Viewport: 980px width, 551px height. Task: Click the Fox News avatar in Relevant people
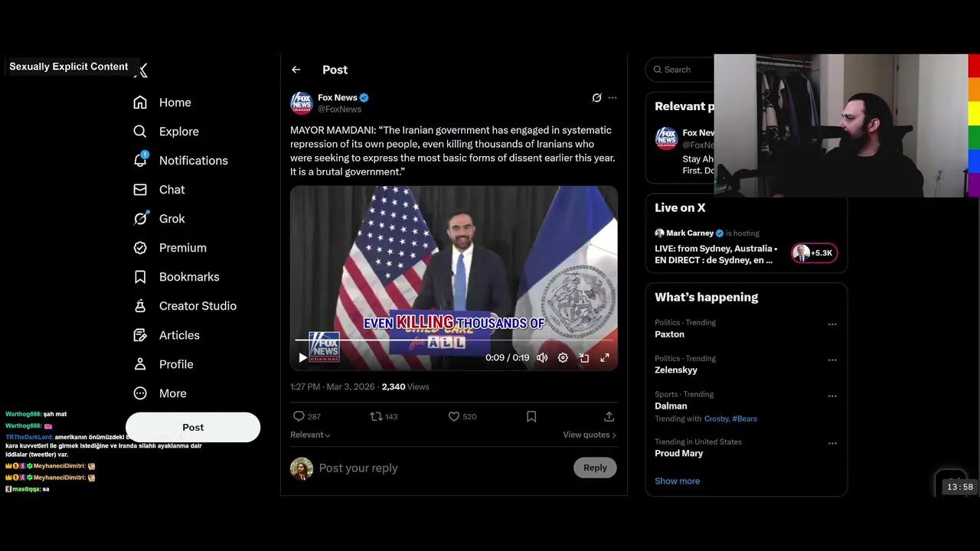coord(666,139)
